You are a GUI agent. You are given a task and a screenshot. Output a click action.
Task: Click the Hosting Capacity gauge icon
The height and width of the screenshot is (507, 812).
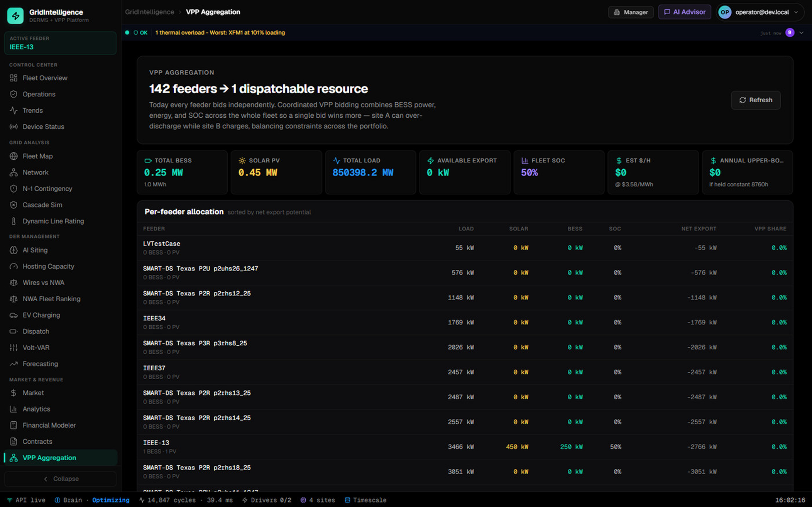coord(14,266)
